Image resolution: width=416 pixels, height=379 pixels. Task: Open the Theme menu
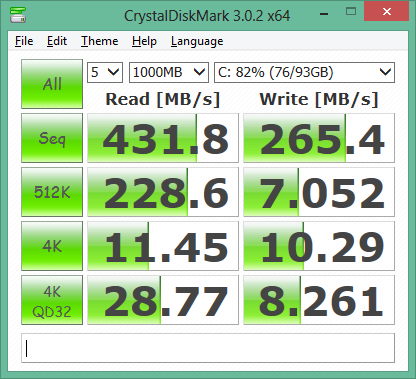click(x=100, y=41)
